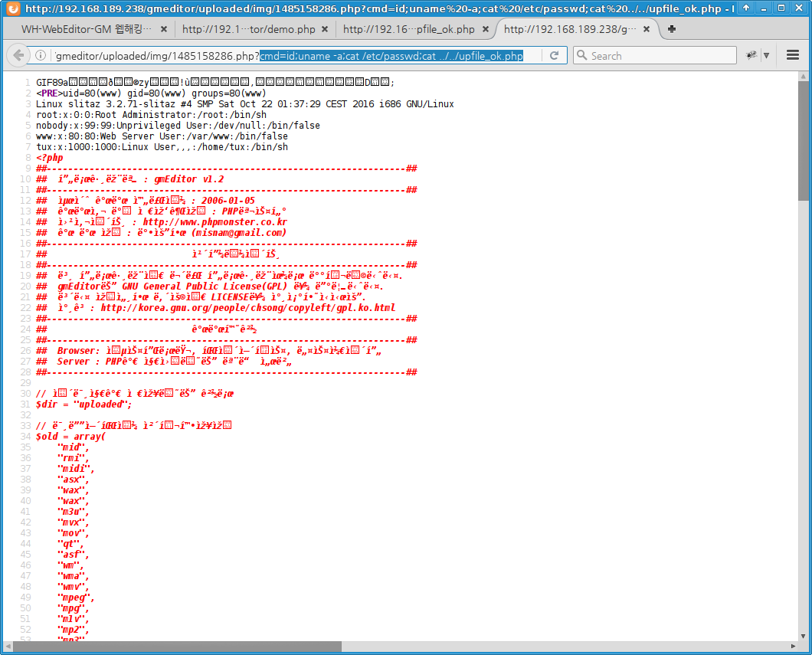
Task: Close the browser window
Action: (x=798, y=8)
